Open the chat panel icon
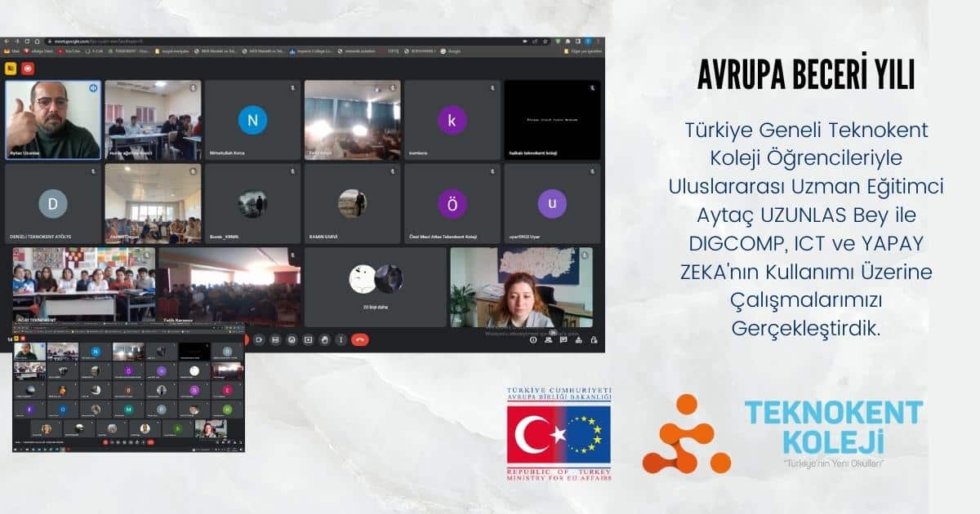 [563, 339]
